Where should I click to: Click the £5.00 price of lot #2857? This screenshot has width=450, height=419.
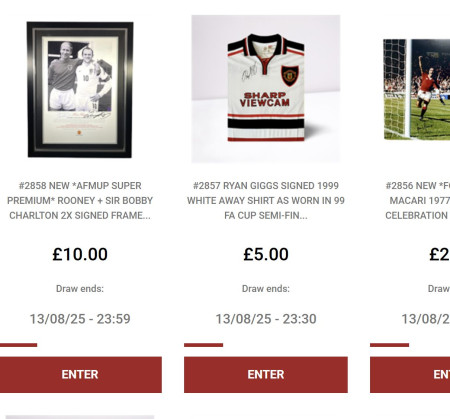coord(266,254)
